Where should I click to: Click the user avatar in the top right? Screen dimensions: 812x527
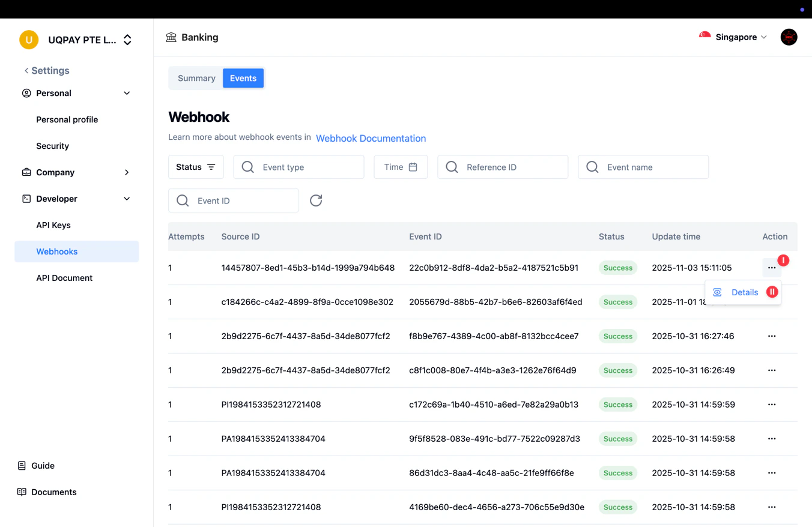(789, 37)
